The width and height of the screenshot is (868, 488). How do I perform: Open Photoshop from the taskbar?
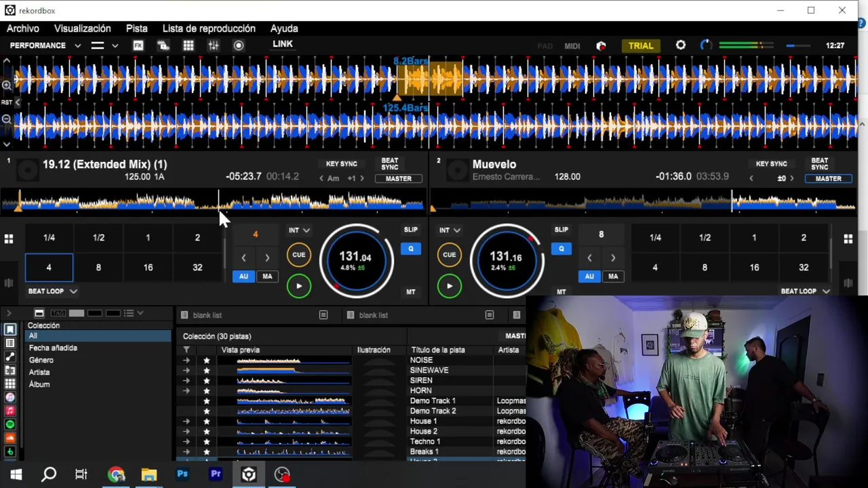(182, 474)
